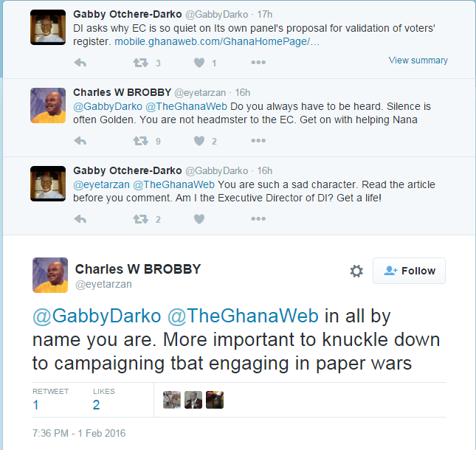Open more options on 'sad character' tweet
The width and height of the screenshot is (476, 450).
pyautogui.click(x=258, y=219)
